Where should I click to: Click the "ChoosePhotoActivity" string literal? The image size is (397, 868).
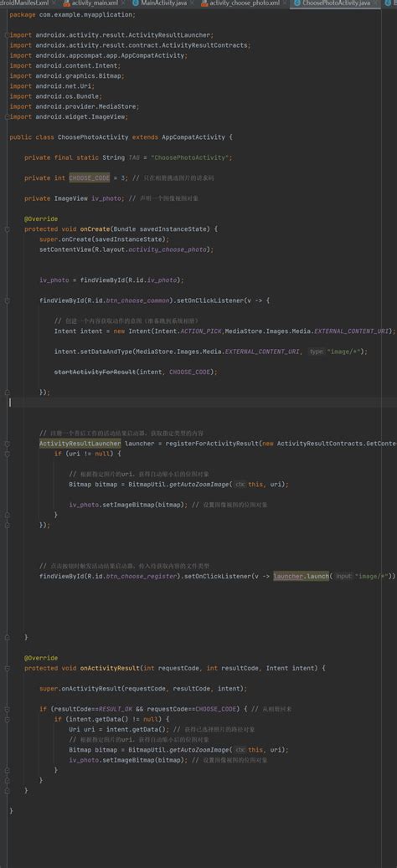(x=192, y=157)
